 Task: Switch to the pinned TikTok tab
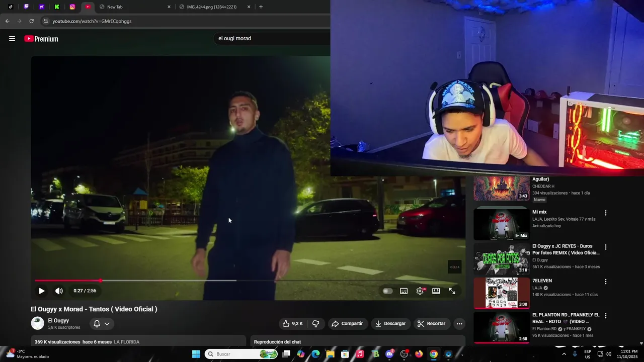(11, 7)
